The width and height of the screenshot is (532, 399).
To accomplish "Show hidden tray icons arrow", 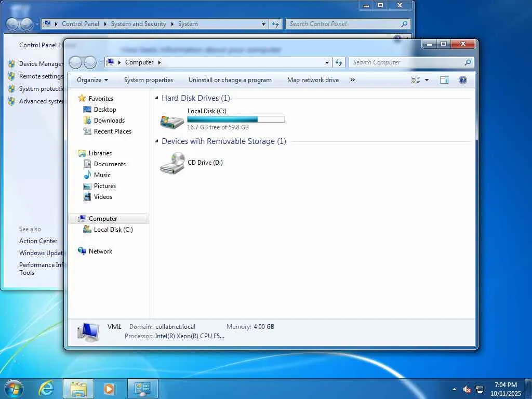I will click(454, 389).
